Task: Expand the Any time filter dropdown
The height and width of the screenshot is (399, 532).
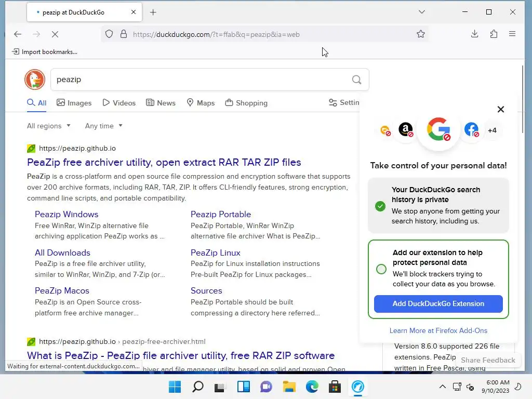Action: coord(103,126)
